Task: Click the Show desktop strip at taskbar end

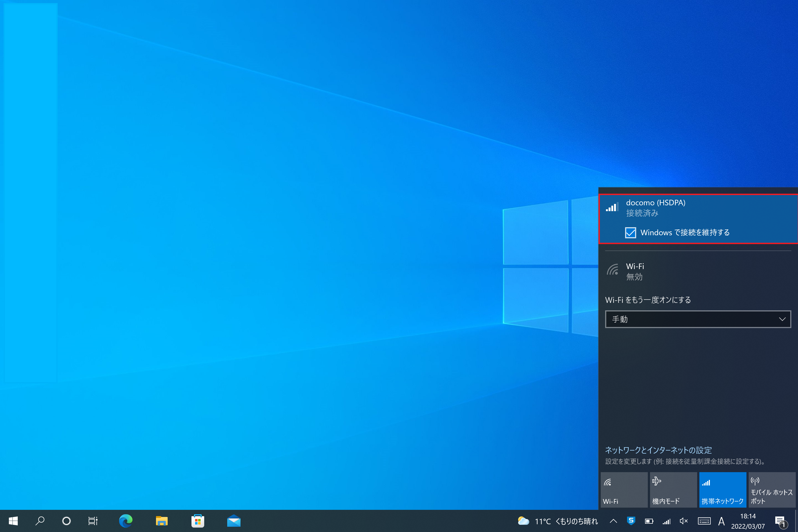Action: (796, 521)
